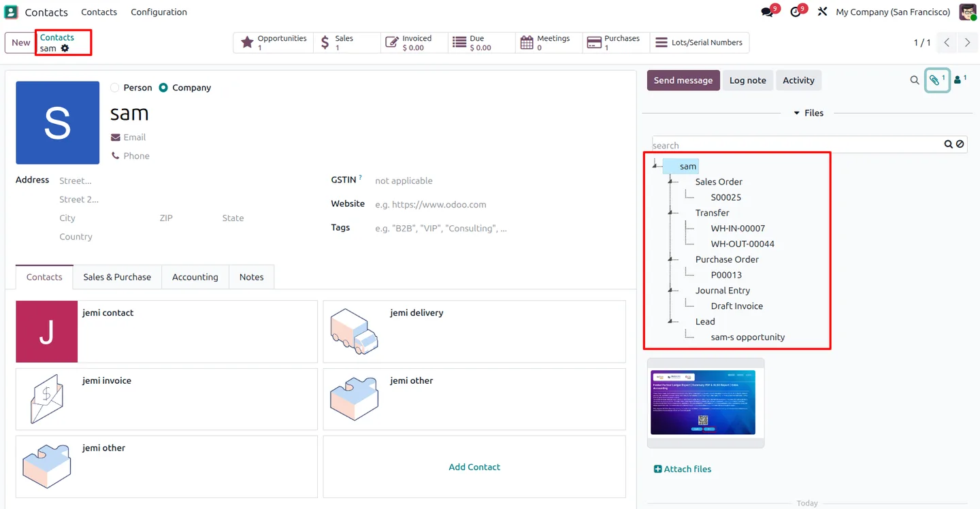Collapse the Transfer tree node
Image resolution: width=980 pixels, height=509 pixels.
click(671, 213)
